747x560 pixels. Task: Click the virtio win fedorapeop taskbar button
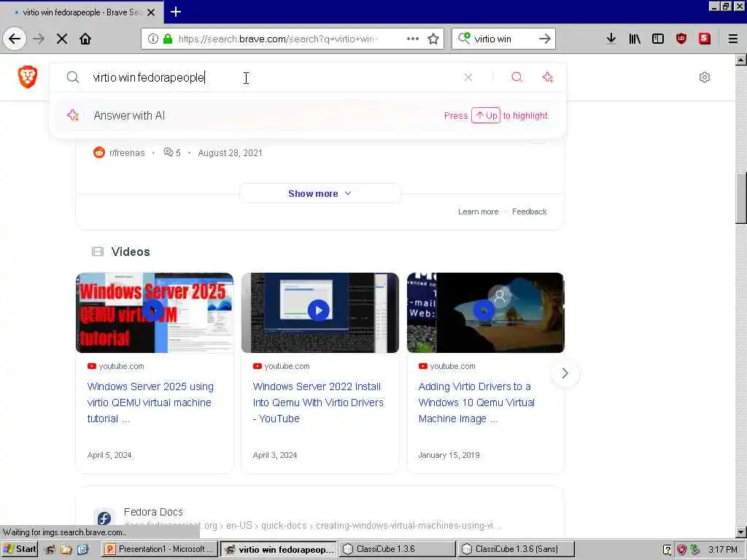279,549
